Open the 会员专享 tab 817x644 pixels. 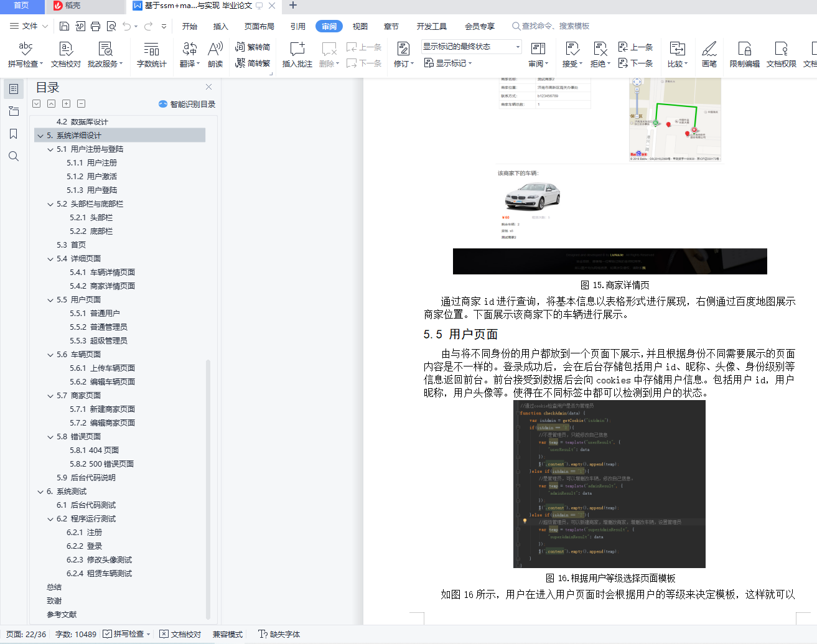point(480,26)
